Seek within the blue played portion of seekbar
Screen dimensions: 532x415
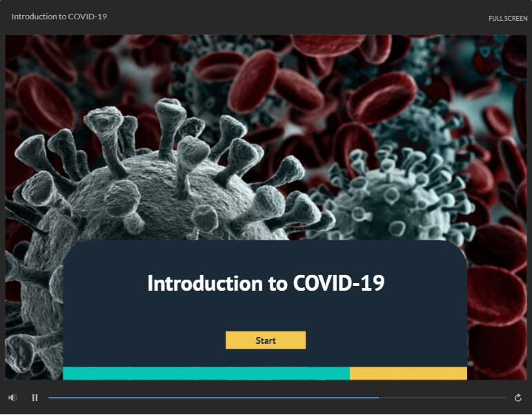pos(214,397)
